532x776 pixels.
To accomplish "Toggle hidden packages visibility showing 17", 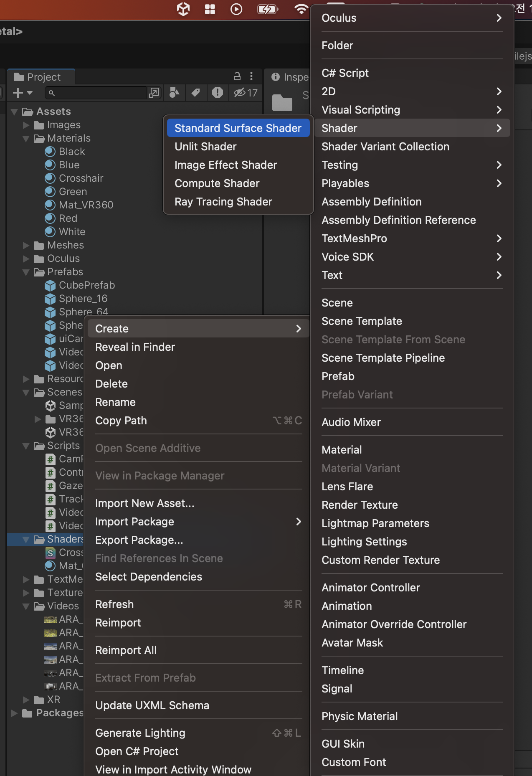I will [246, 93].
